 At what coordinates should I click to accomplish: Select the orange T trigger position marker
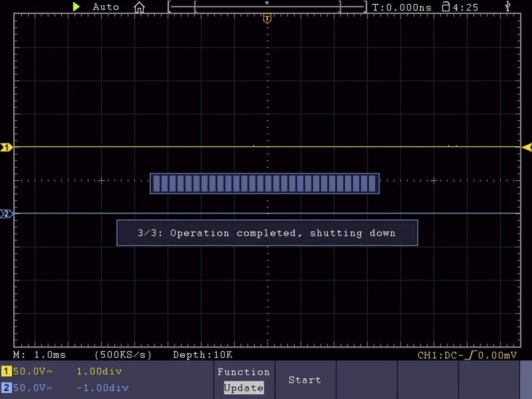pos(267,19)
